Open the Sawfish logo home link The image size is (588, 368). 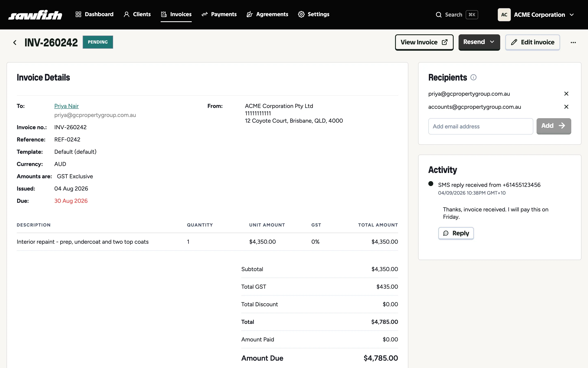tap(35, 15)
